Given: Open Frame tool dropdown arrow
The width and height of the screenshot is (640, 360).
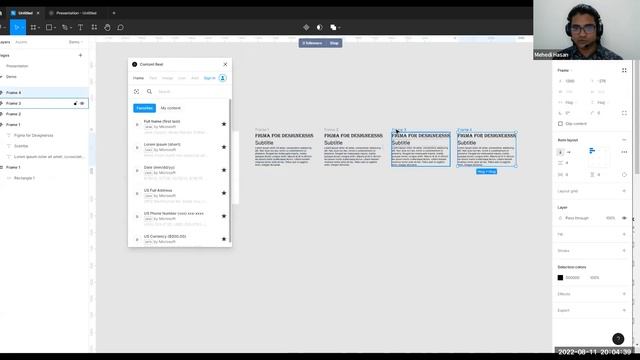Looking at the screenshot, I should click(39, 28).
